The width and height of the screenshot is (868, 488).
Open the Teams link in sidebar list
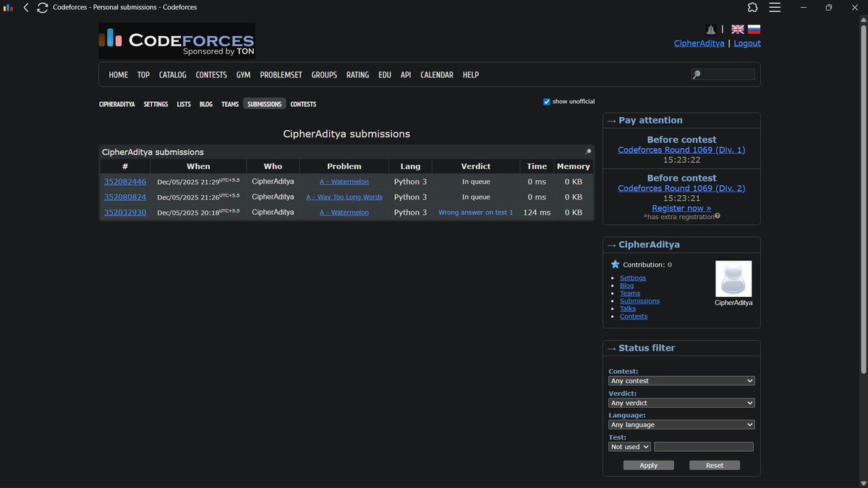coord(630,294)
